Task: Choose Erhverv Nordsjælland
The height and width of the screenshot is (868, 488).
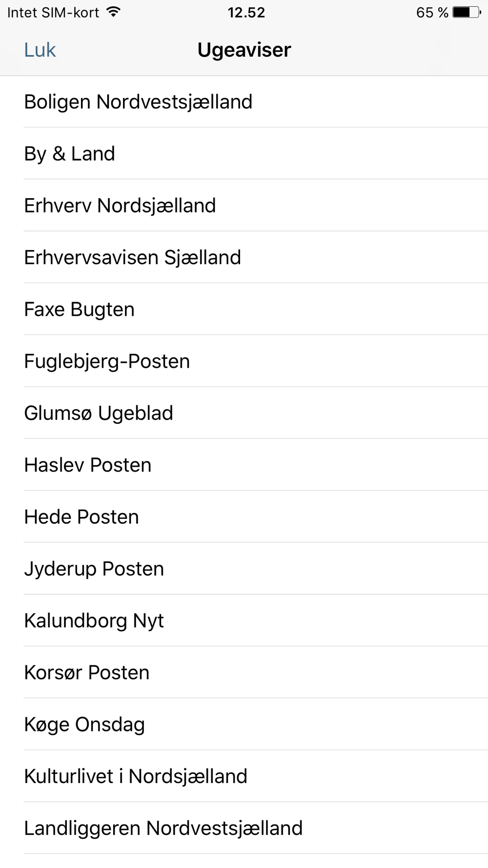Action: (120, 206)
